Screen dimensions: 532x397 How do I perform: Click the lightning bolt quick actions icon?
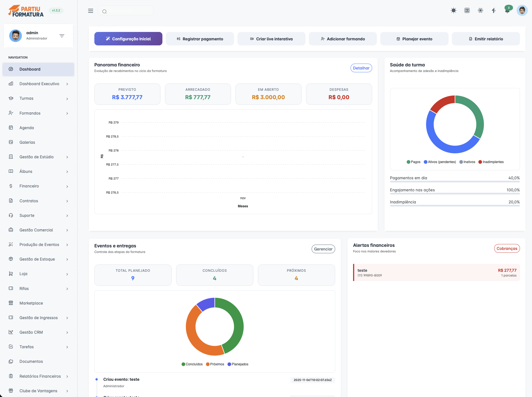point(494,11)
